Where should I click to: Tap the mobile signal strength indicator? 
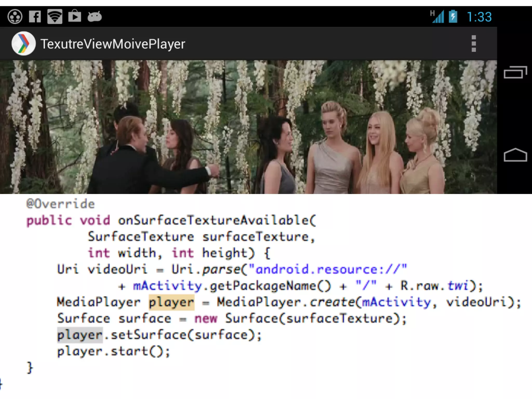pos(437,17)
